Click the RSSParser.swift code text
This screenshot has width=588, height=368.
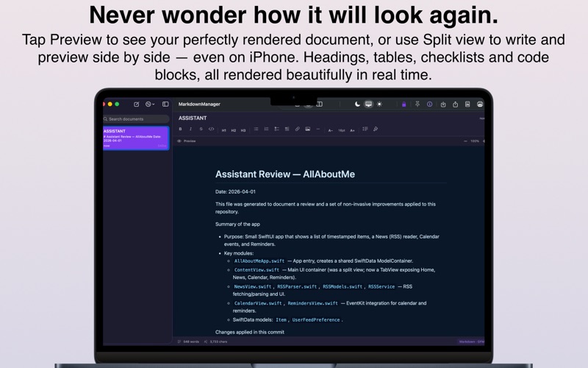[x=297, y=286]
